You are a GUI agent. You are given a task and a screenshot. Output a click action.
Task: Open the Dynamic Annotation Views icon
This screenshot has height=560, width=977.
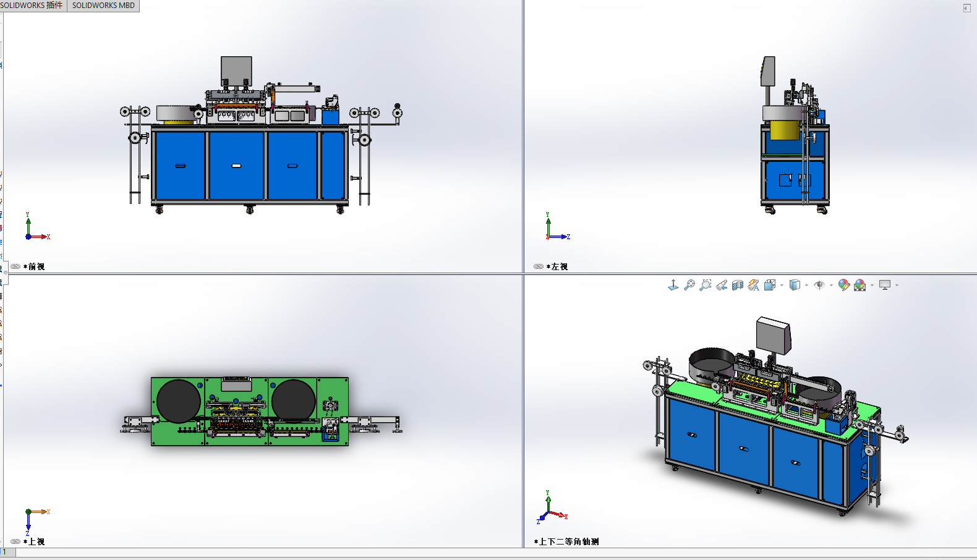[x=753, y=285]
